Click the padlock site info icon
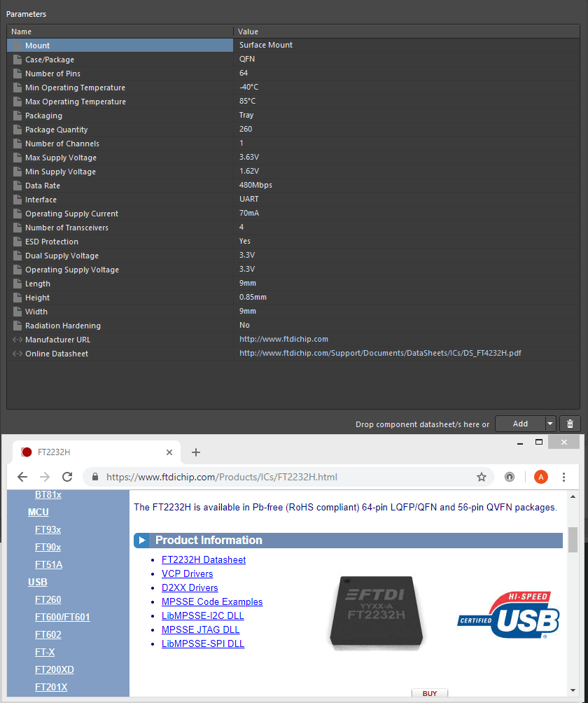The image size is (588, 703). [x=95, y=477]
